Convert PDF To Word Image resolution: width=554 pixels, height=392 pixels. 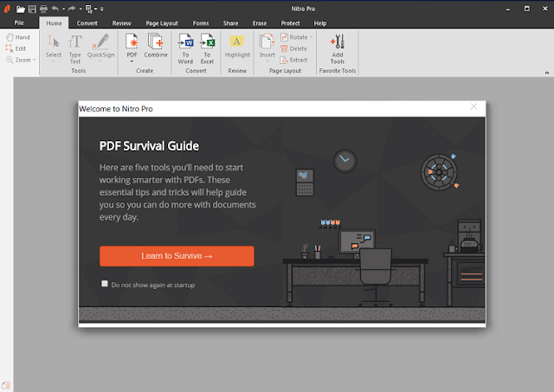185,48
